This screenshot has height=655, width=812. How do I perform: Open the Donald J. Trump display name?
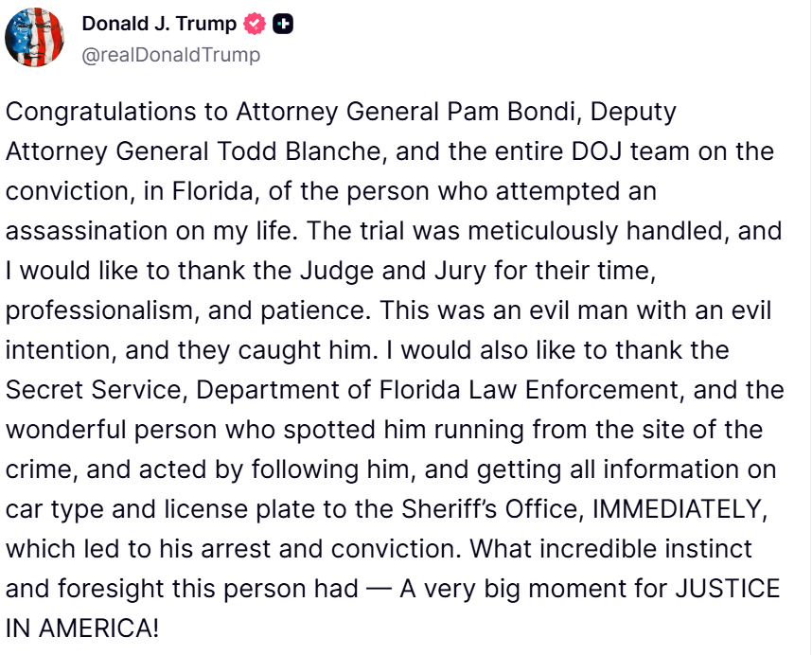pyautogui.click(x=159, y=24)
